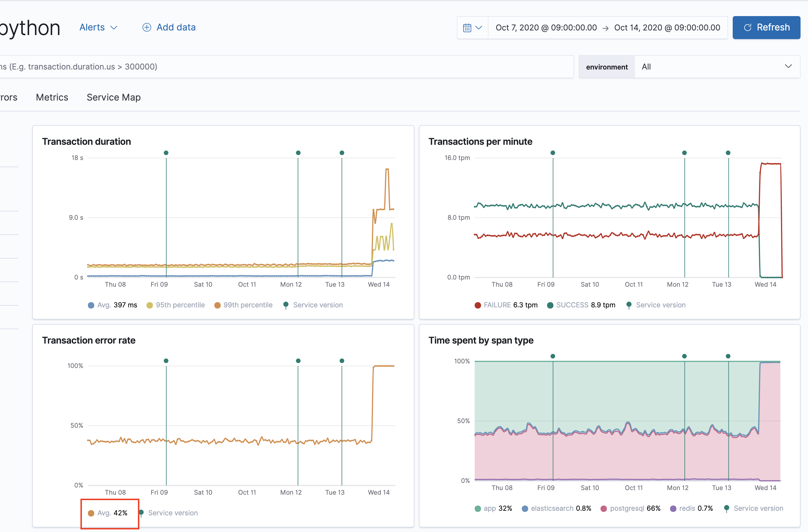Toggle the 95th percentile legend series
This screenshot has width=808, height=532.
point(176,305)
